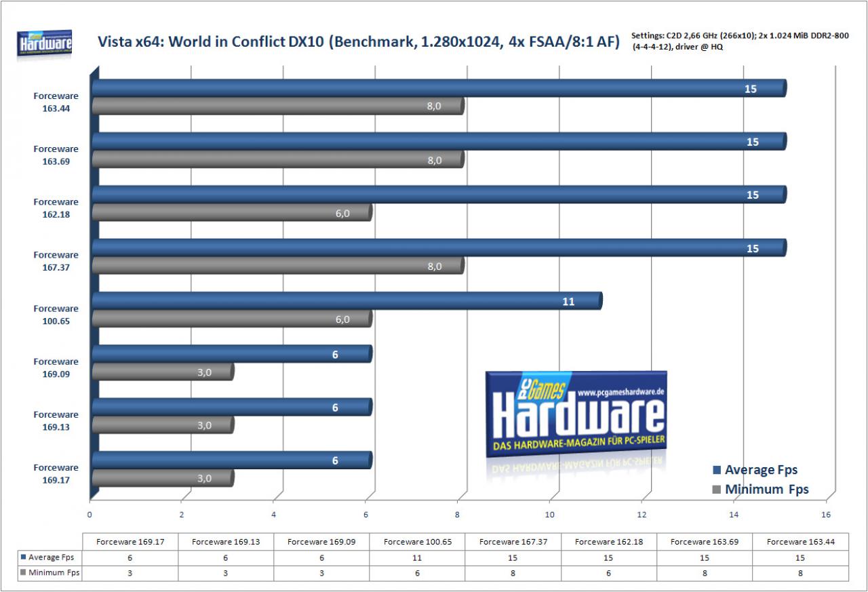Click the blue Average Fps marker in the data table
The width and height of the screenshot is (868, 592).
pos(24,557)
